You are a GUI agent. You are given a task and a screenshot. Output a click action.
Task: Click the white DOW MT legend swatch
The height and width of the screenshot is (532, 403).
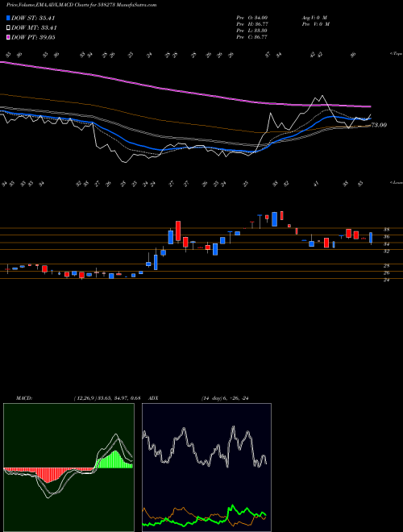(x=8, y=28)
